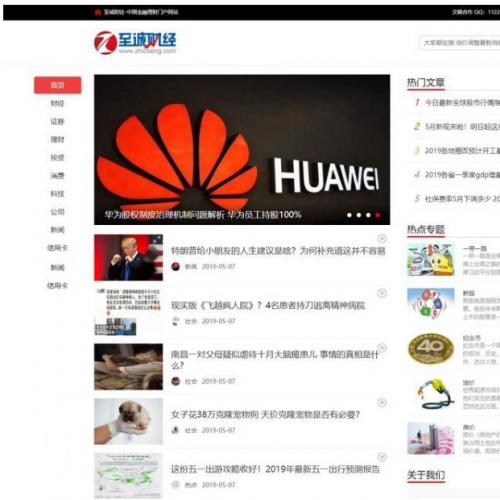Screen dimensions: 500x500
Task: Click author avatar under 五一出游攻略 headline
Action: click(176, 485)
